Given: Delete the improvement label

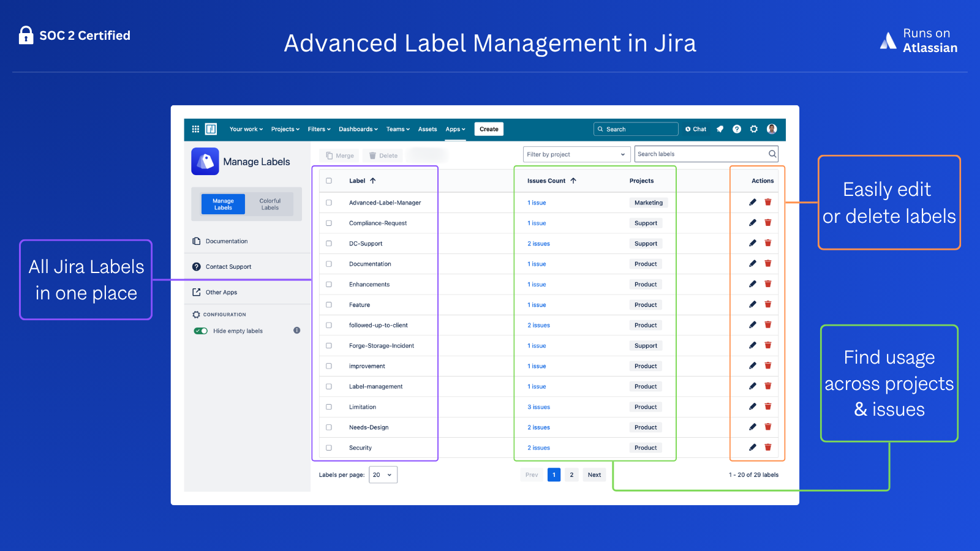Looking at the screenshot, I should click(768, 365).
